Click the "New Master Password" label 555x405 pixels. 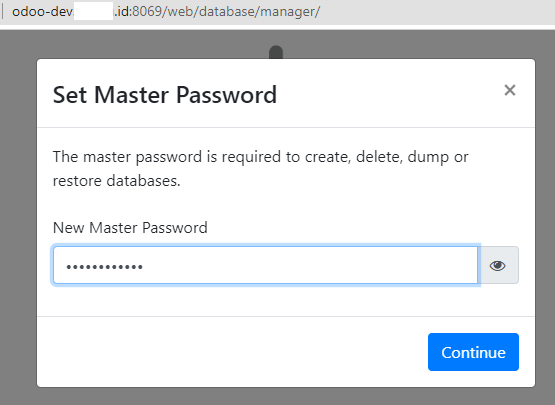tap(130, 227)
